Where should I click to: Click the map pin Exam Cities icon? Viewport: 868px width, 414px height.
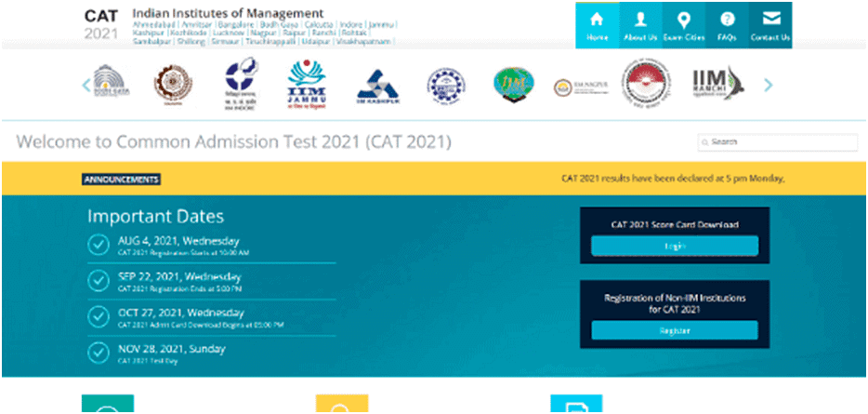pyautogui.click(x=684, y=20)
